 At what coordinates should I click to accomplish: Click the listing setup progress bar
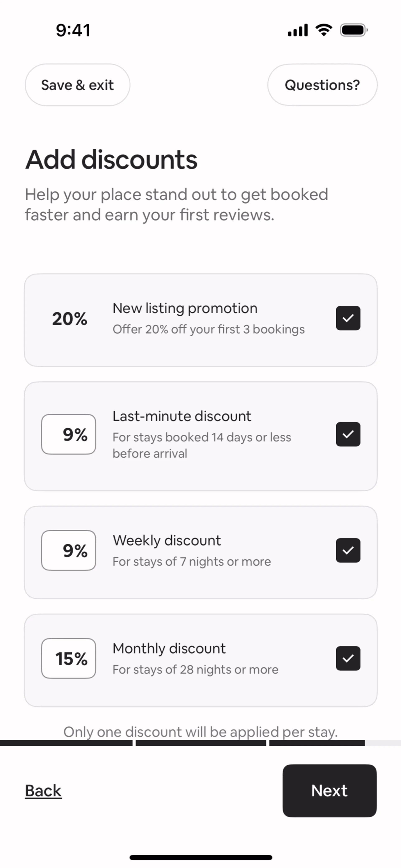pyautogui.click(x=200, y=743)
